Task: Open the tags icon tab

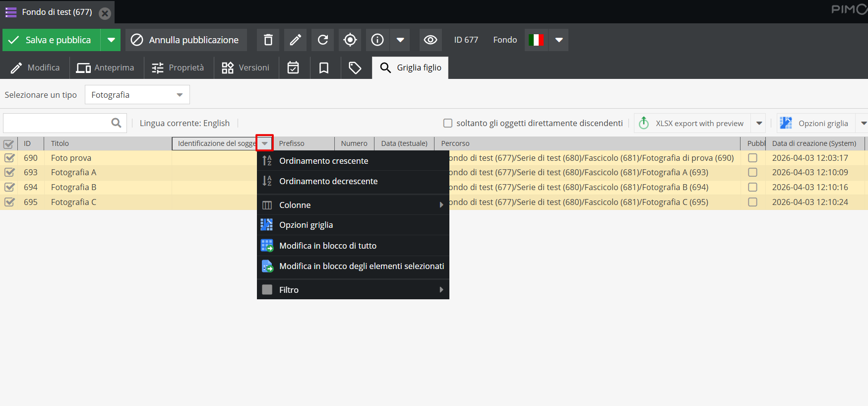Action: coord(355,68)
